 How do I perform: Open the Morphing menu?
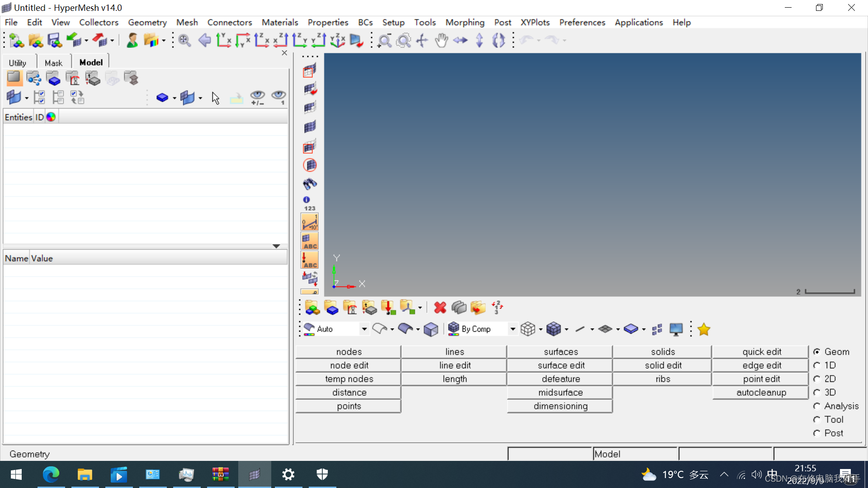pyautogui.click(x=464, y=22)
